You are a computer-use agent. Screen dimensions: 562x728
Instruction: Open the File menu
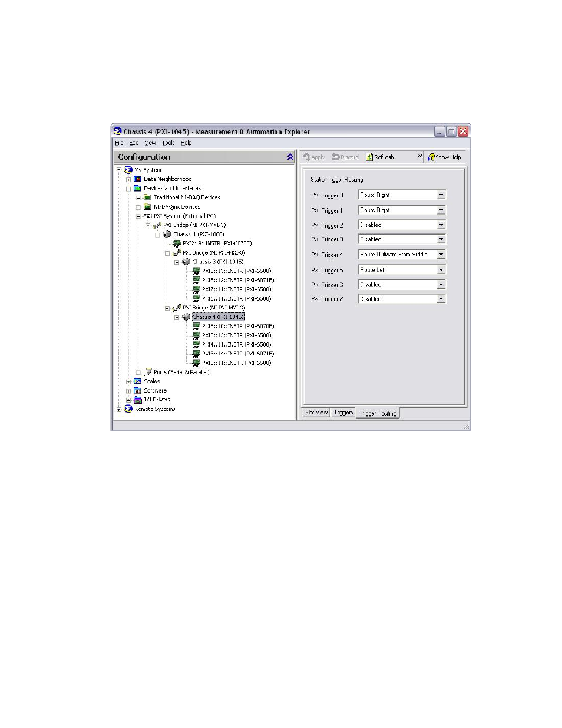[119, 143]
